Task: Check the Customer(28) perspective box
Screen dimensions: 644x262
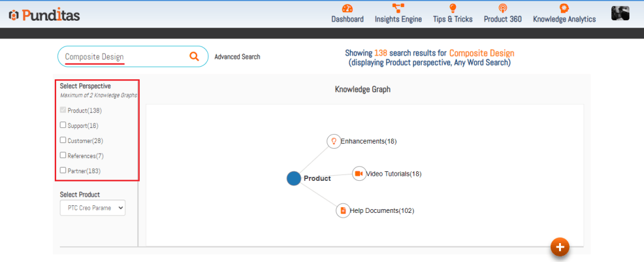Action: [x=63, y=140]
